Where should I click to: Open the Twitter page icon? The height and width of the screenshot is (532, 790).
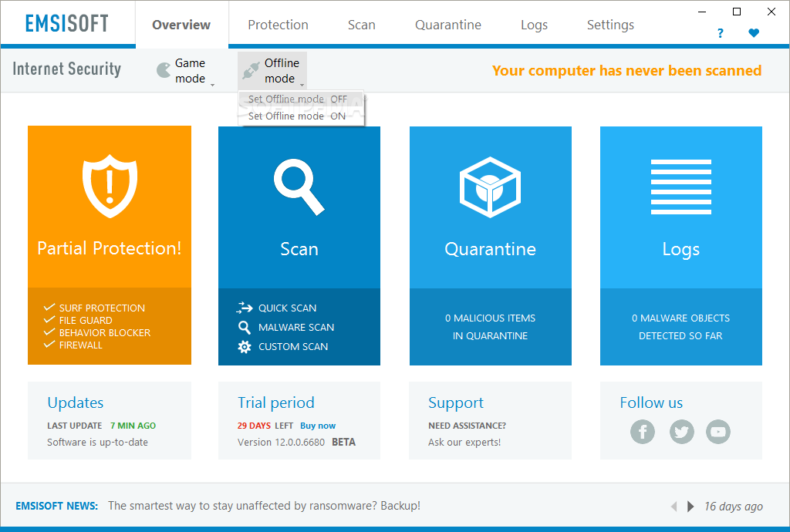(682, 432)
